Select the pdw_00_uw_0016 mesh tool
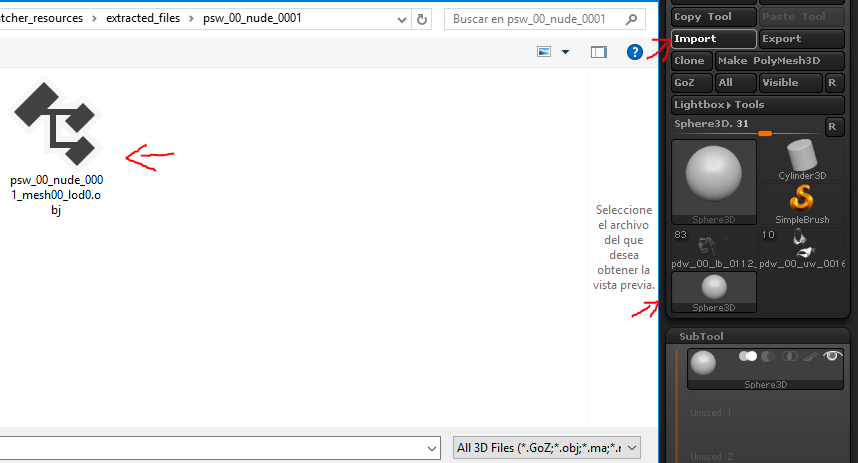Image resolution: width=858 pixels, height=463 pixels. click(802, 246)
